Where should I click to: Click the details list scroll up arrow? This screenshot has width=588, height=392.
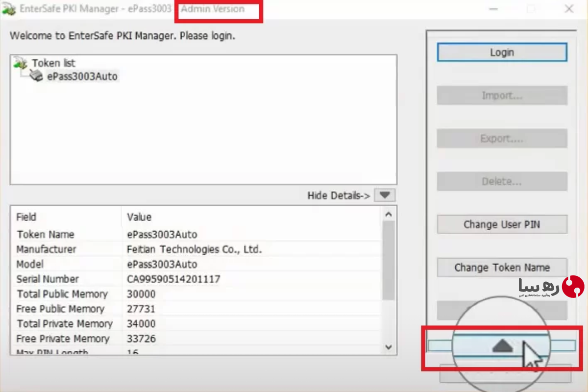coord(389,214)
